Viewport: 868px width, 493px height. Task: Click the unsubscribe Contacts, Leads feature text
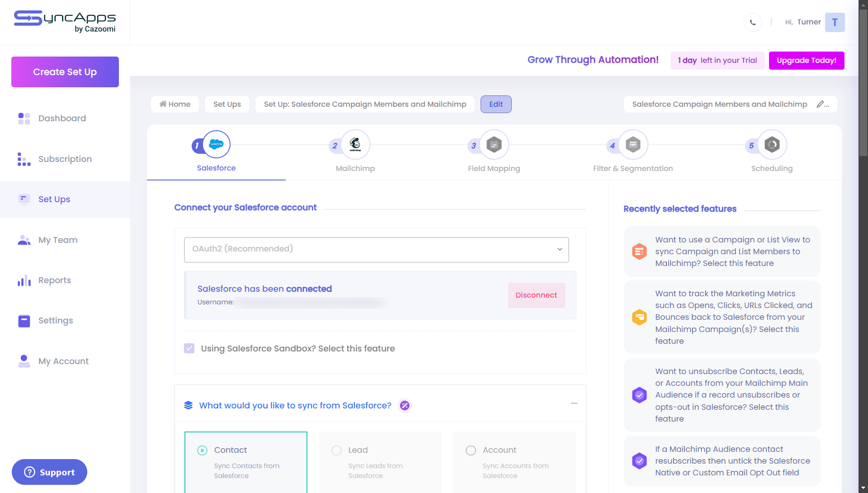(x=731, y=395)
